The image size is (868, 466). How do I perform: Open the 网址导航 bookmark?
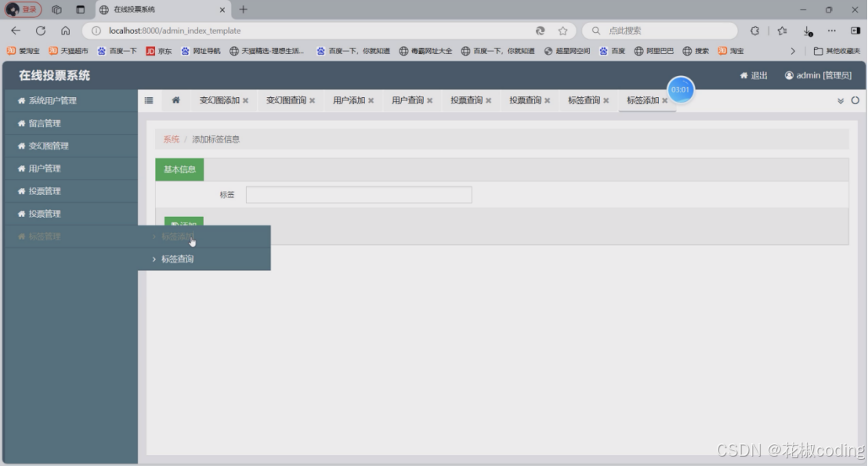click(201, 51)
